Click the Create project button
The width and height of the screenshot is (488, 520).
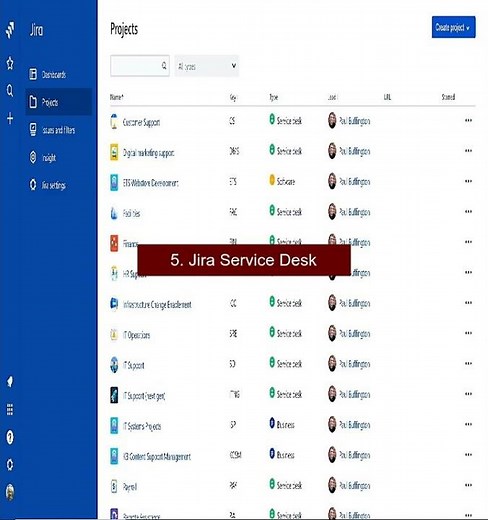tap(453, 27)
